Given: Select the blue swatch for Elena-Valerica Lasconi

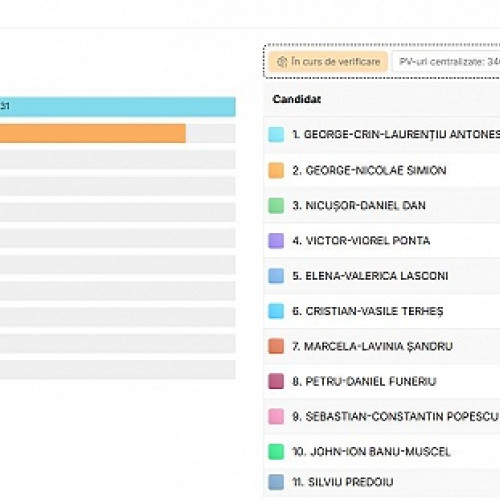Looking at the screenshot, I should 276,276.
